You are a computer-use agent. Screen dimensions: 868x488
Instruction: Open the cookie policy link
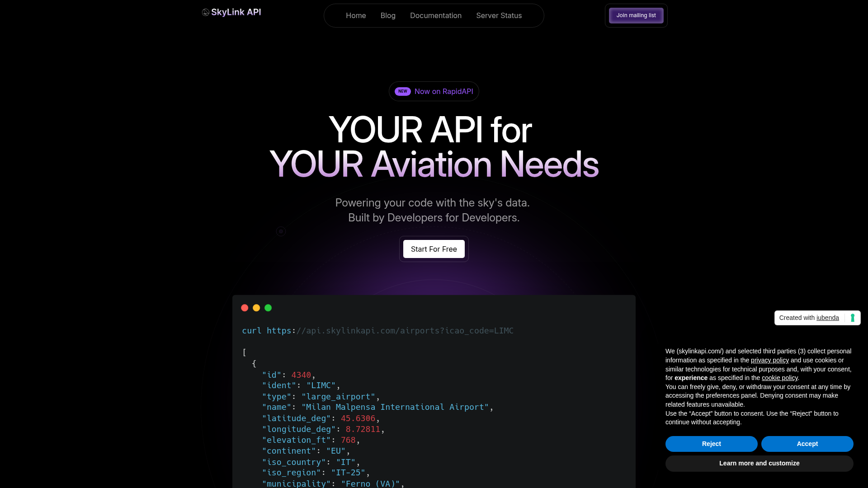[779, 378]
